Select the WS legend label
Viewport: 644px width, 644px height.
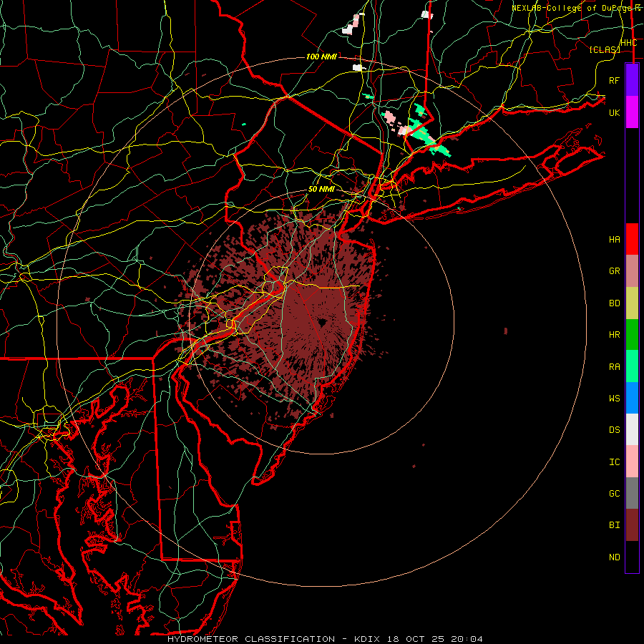tap(615, 398)
